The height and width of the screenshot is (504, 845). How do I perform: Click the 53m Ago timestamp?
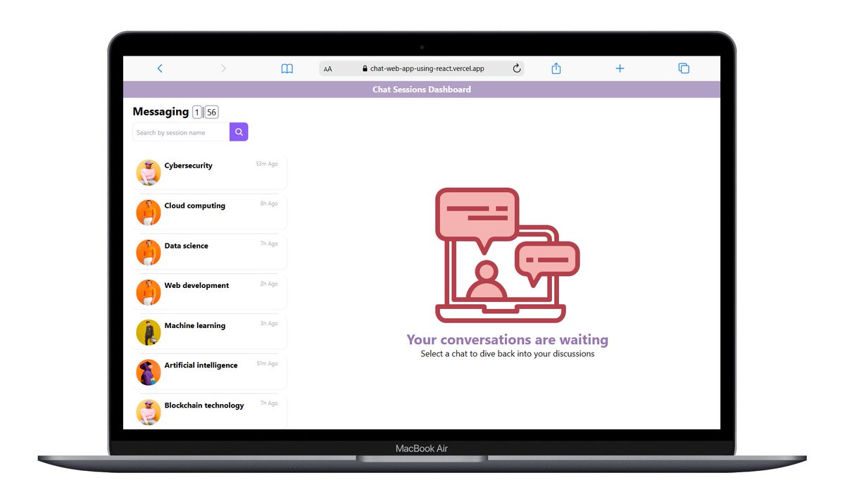(x=267, y=164)
